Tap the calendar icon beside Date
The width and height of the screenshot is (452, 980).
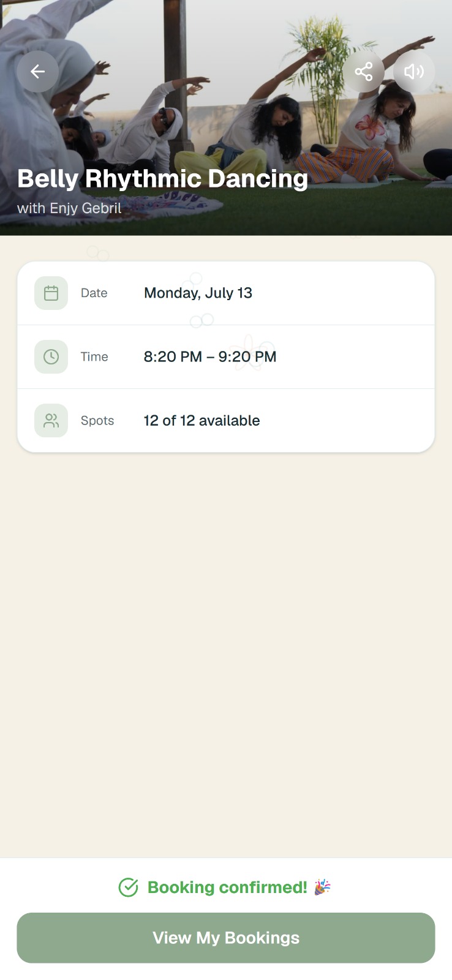pyautogui.click(x=51, y=293)
